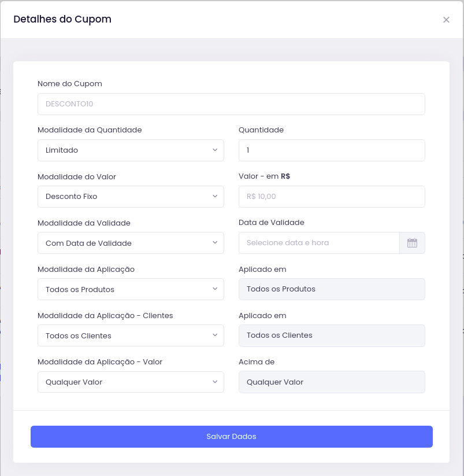Click the Todos os Clientes applied field
The image size is (464, 476).
(332, 335)
